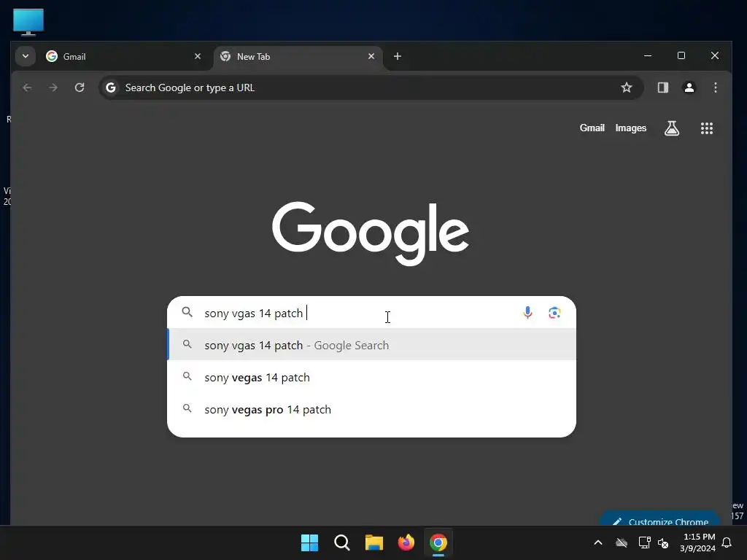
Task: Click the Google logo
Action: coord(371,233)
